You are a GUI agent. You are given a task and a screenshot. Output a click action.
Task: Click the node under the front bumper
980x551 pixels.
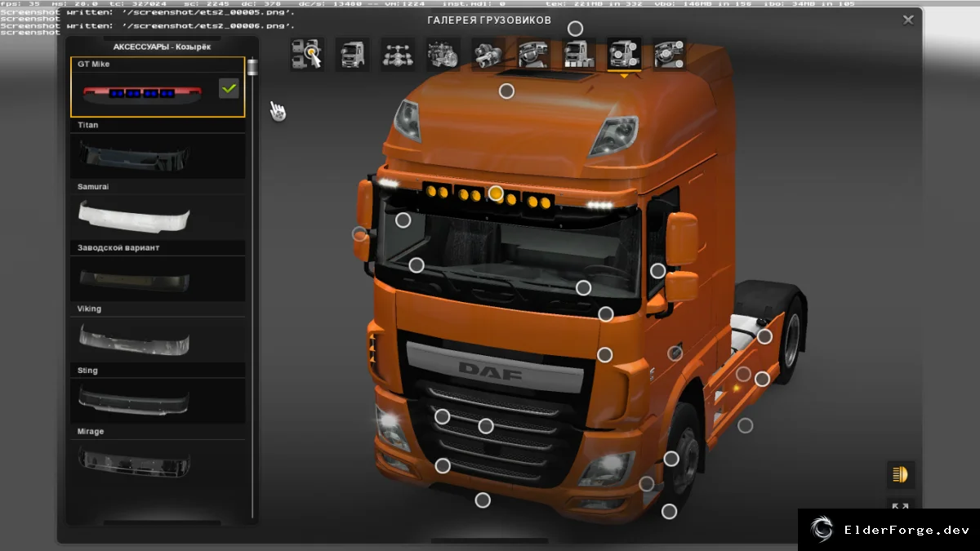coord(483,500)
